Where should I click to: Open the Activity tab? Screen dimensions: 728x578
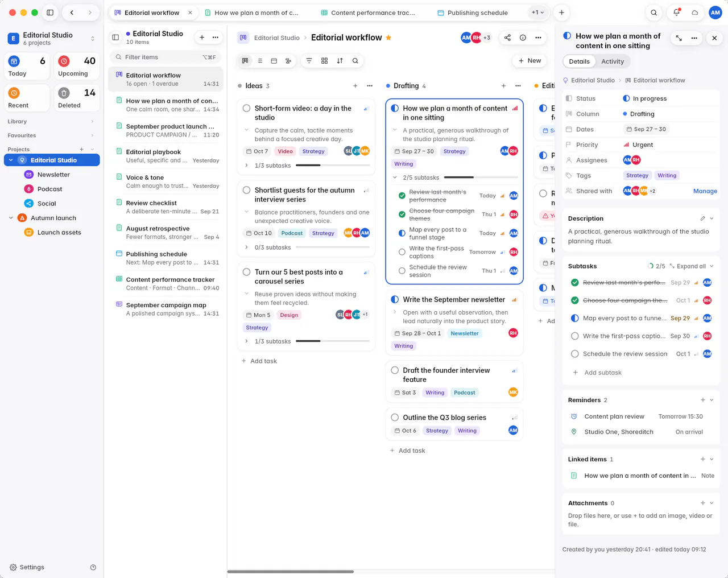(x=613, y=61)
